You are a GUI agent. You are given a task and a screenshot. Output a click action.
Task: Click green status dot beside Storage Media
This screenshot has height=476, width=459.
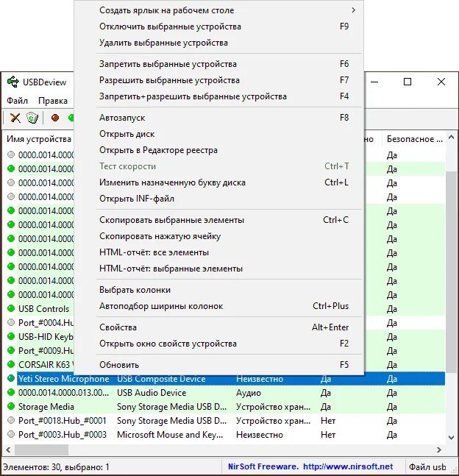tap(11, 406)
